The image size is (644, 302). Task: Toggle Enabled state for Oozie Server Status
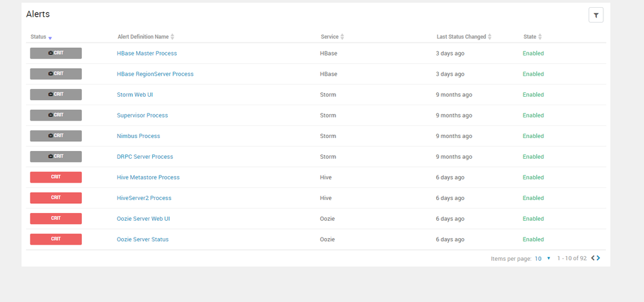pos(533,239)
